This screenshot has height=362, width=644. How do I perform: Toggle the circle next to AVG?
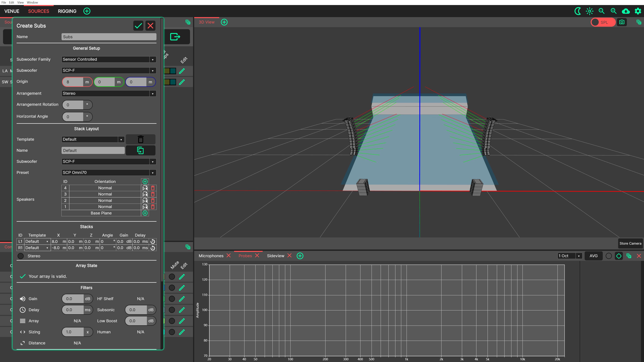[x=609, y=256]
